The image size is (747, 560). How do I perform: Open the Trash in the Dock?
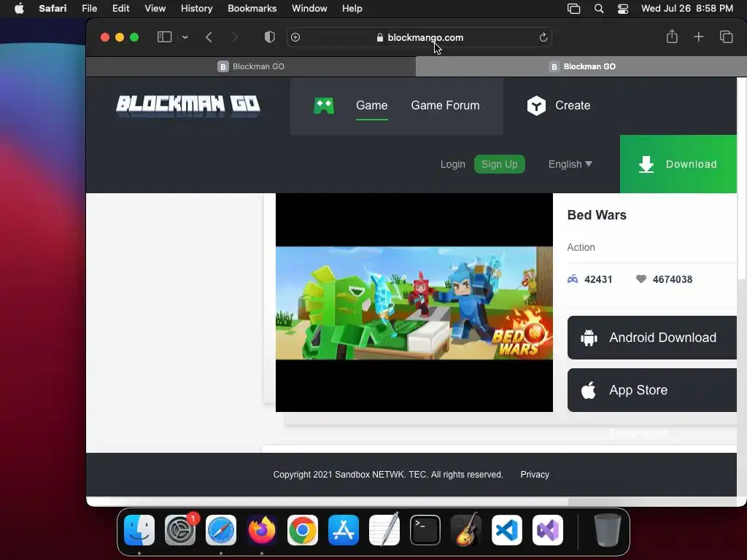[608, 530]
